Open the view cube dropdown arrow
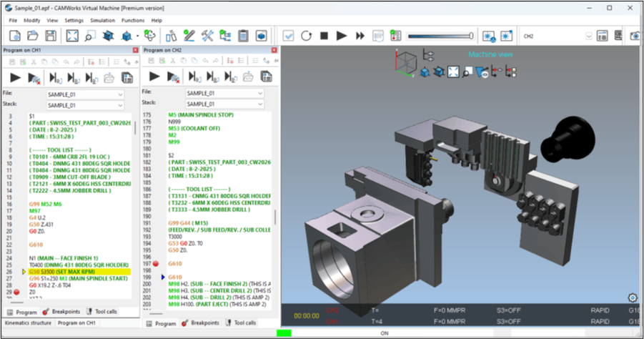Screen dimensions: 644x339 [137, 36]
